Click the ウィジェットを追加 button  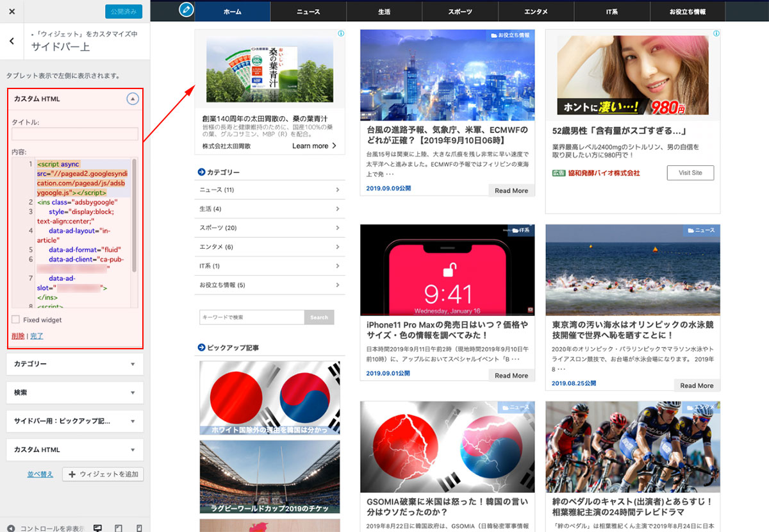(103, 474)
